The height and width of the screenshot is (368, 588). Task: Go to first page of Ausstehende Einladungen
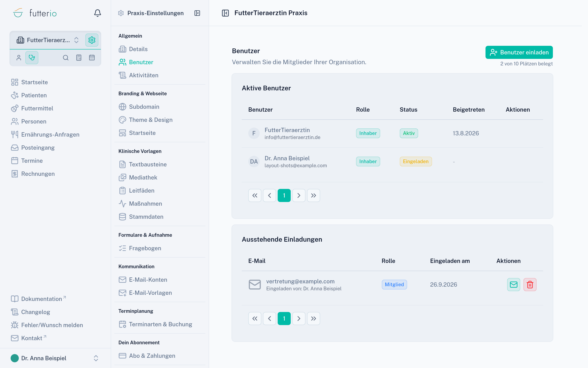pyautogui.click(x=255, y=318)
